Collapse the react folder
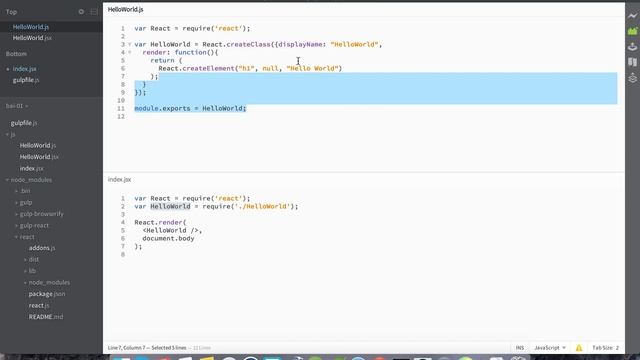 [x=16, y=237]
